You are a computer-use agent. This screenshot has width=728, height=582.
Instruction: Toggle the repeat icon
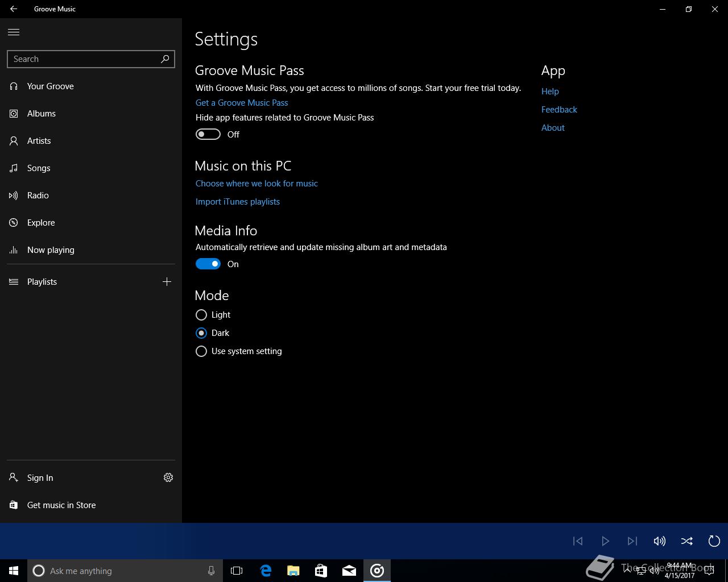coord(714,541)
